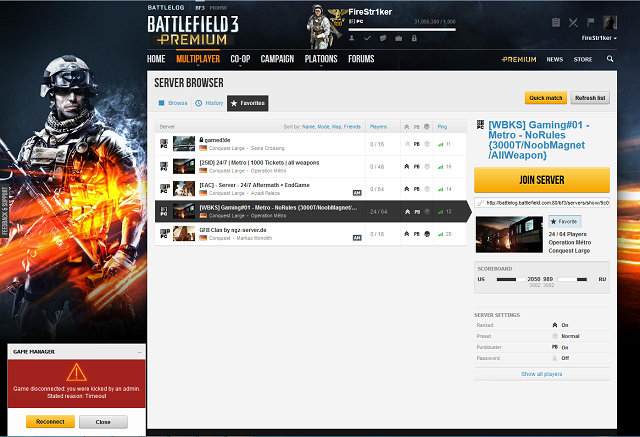The image size is (640, 437).
Task: Sort by the Ping column header
Action: [x=442, y=127]
